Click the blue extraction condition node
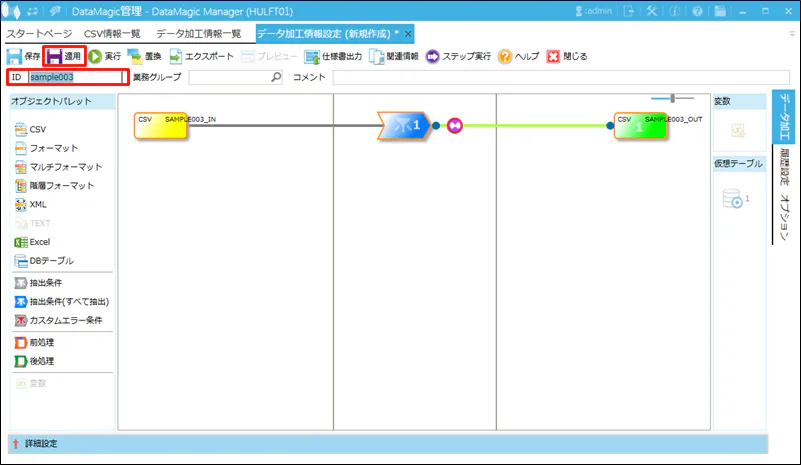This screenshot has width=801, height=465. point(404,125)
